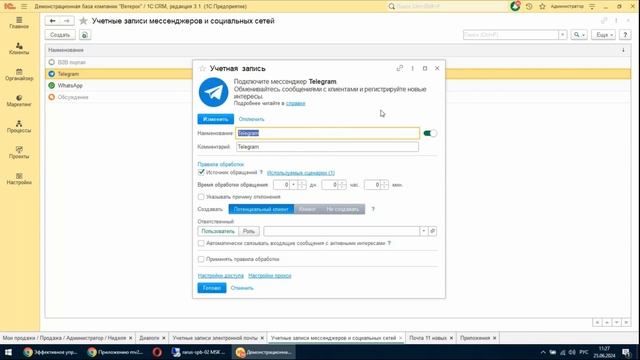Open Используемые сценарии link

point(301,173)
